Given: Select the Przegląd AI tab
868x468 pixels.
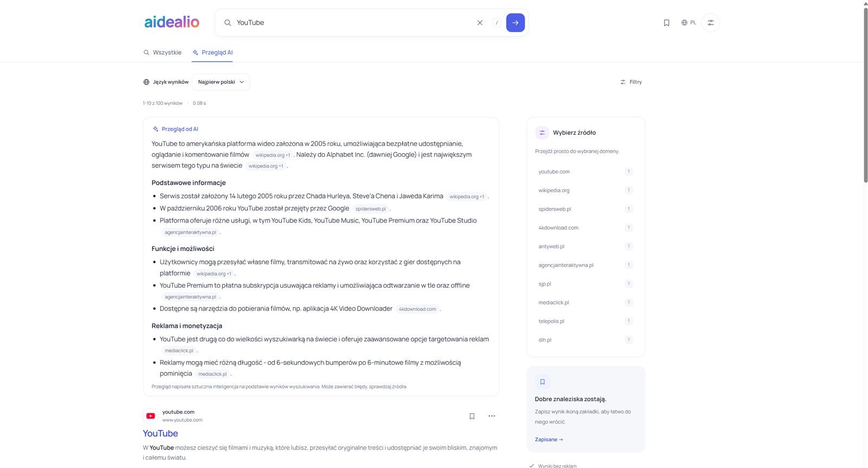Looking at the screenshot, I should click(212, 53).
